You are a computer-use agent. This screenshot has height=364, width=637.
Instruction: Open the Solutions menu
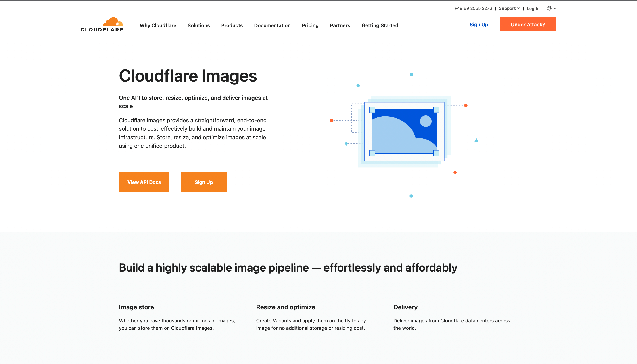(x=198, y=25)
